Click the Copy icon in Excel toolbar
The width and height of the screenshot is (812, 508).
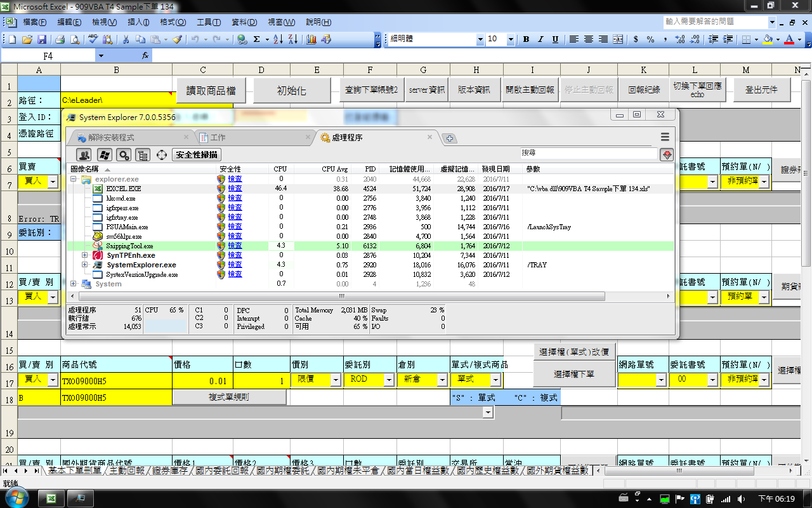140,39
